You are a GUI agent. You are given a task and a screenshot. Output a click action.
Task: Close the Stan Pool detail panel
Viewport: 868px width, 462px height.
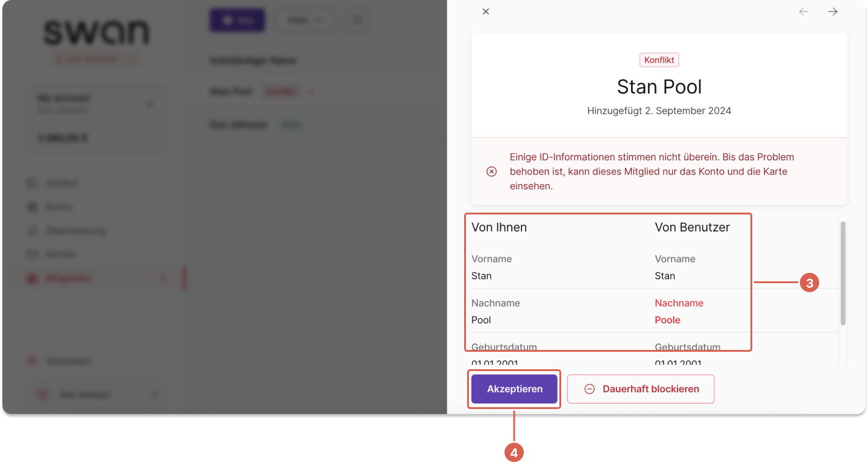click(486, 11)
